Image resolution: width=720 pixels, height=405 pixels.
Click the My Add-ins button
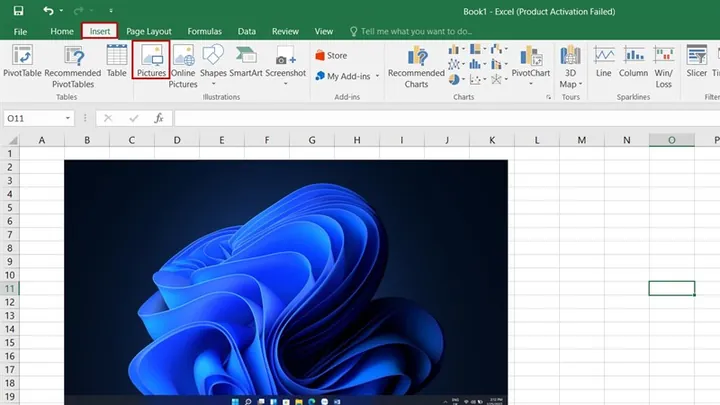coord(343,76)
